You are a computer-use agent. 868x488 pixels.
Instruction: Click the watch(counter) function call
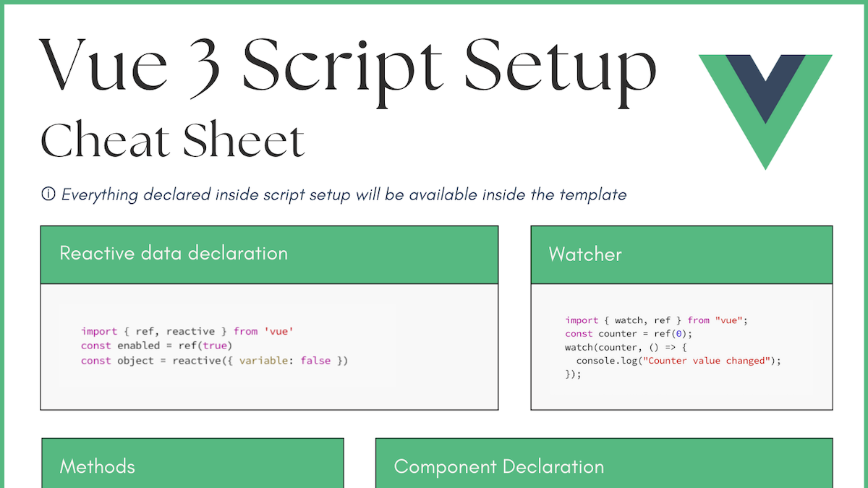click(x=600, y=347)
